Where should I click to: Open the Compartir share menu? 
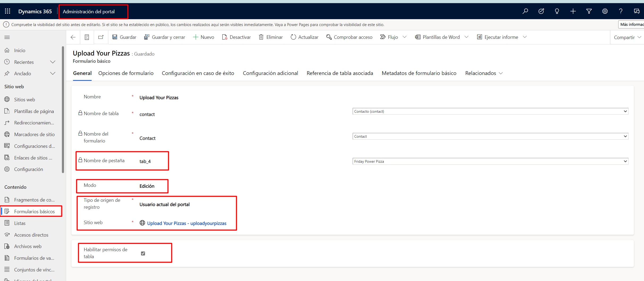point(627,37)
